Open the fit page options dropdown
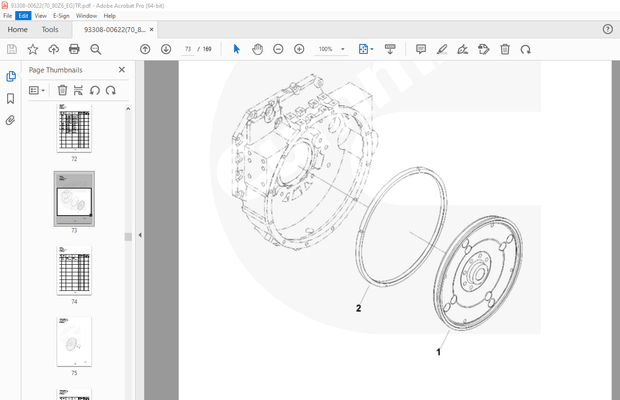This screenshot has width=620, height=400. coord(366,49)
